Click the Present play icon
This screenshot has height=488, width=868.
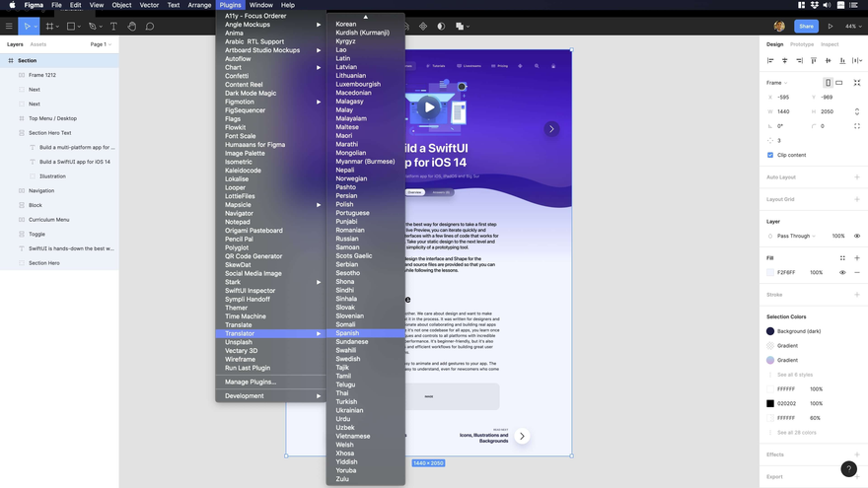click(831, 26)
